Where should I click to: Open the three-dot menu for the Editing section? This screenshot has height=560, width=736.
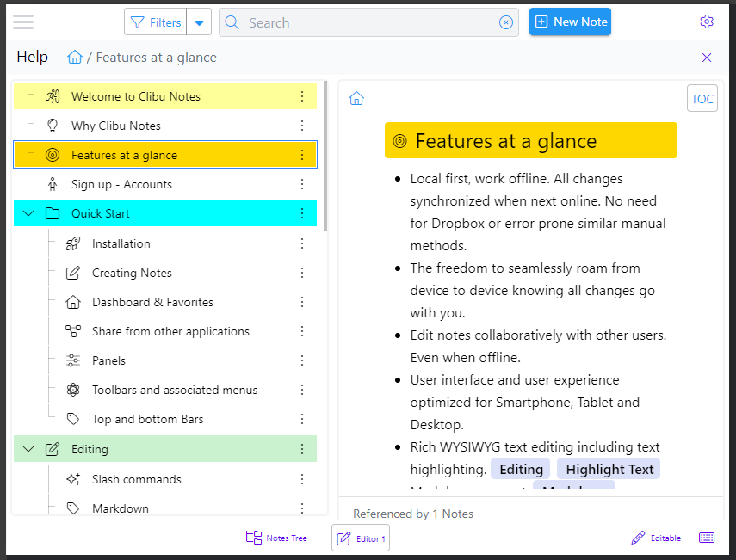tap(302, 449)
